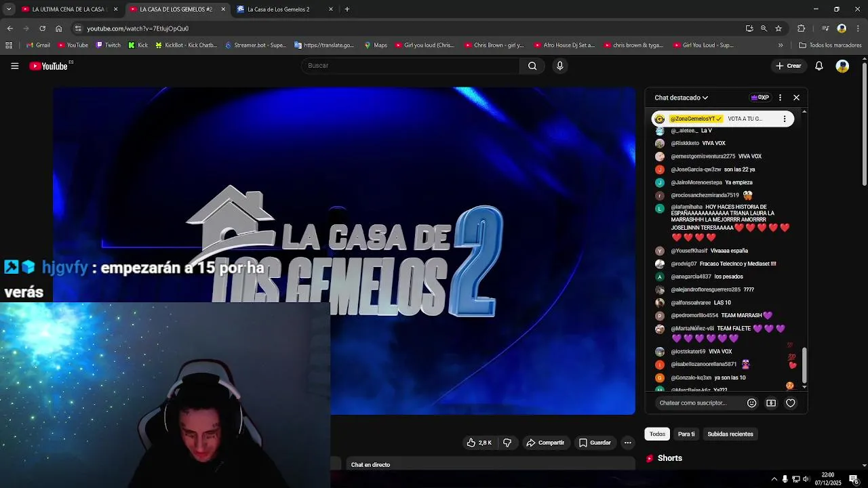Screen dimensions: 868x488
Task: Open the YouTube hamburger guide menu
Action: click(14, 66)
